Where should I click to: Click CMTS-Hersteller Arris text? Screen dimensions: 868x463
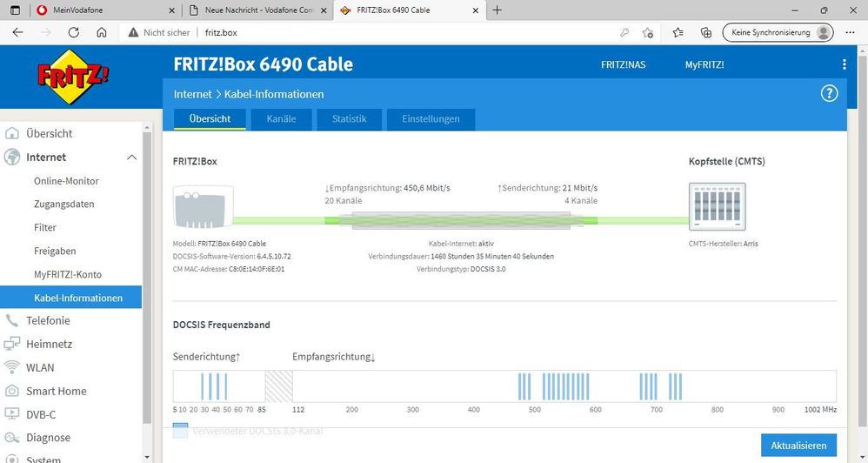724,244
